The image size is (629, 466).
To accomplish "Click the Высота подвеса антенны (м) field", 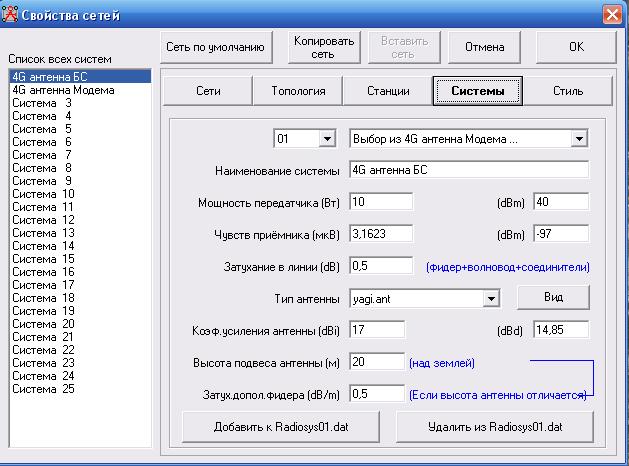I will (x=377, y=362).
